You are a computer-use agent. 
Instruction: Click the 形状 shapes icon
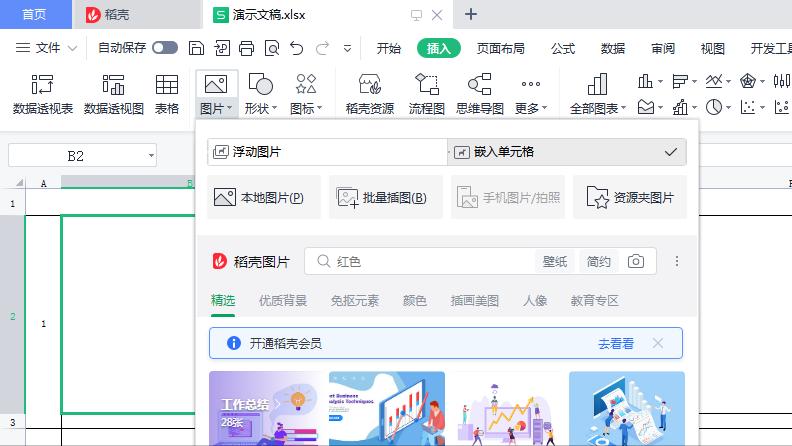[261, 84]
